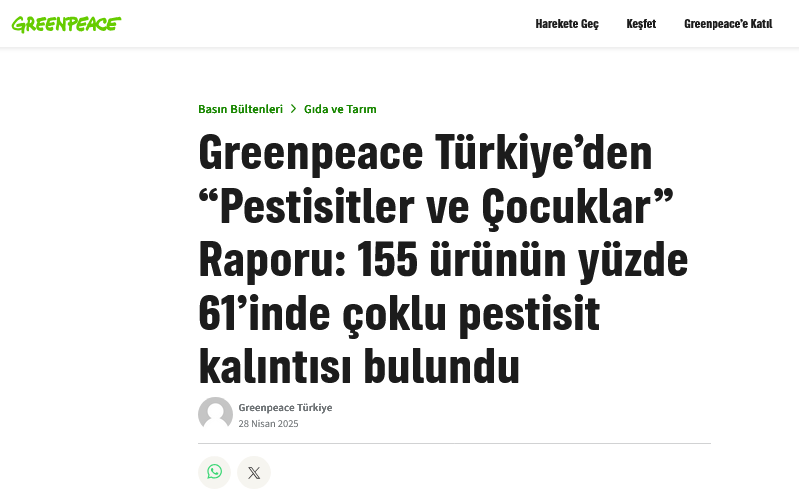The image size is (800, 489).
Task: Share the article via WhatsApp icon
Action: coord(214,472)
